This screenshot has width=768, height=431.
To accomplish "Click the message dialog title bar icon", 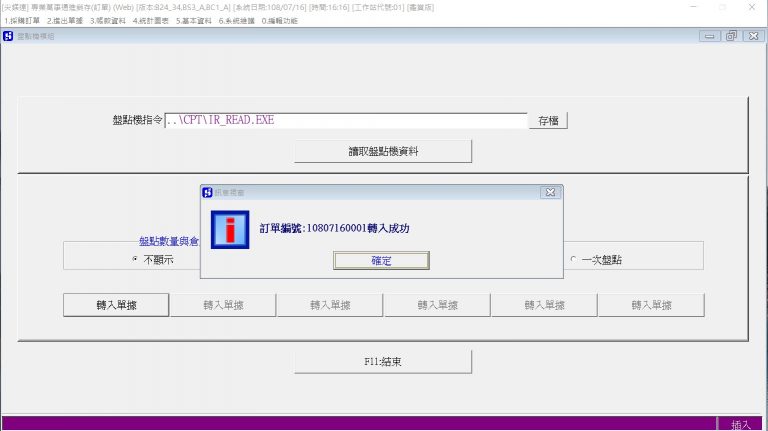I will tap(207, 192).
